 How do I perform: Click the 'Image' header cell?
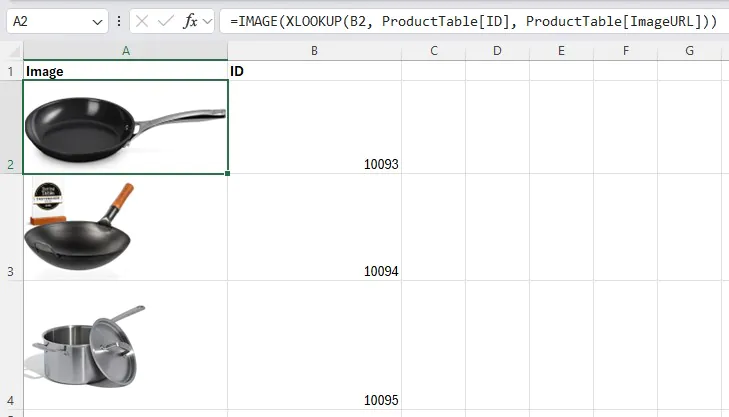pyautogui.click(x=126, y=71)
